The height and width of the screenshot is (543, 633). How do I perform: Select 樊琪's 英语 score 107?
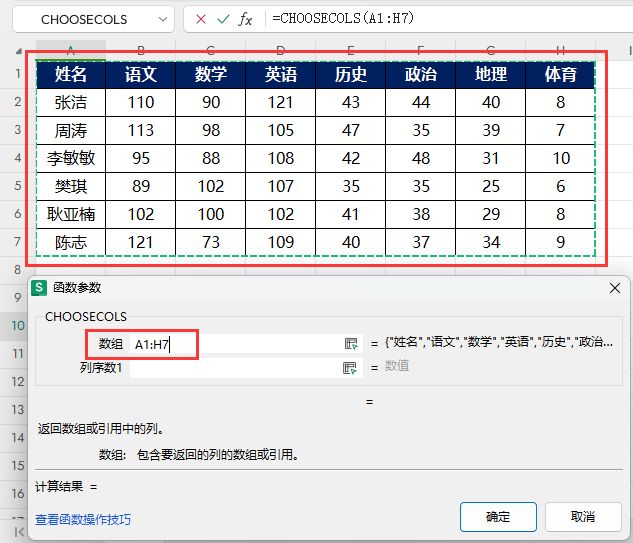pos(281,187)
